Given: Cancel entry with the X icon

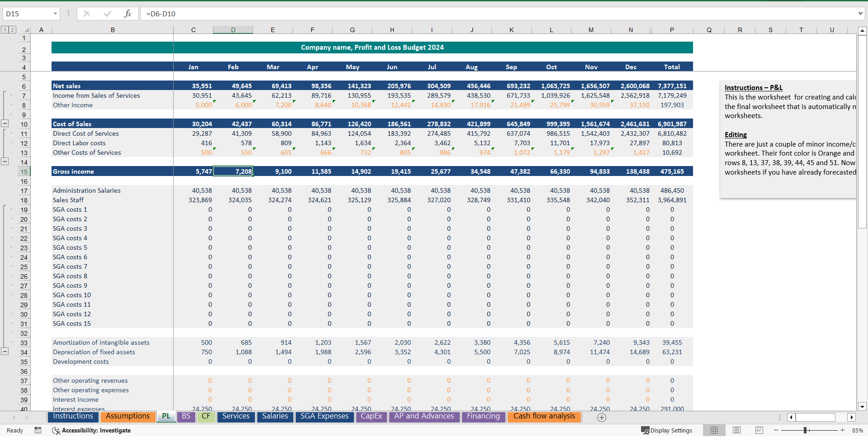Looking at the screenshot, I should click(x=87, y=14).
